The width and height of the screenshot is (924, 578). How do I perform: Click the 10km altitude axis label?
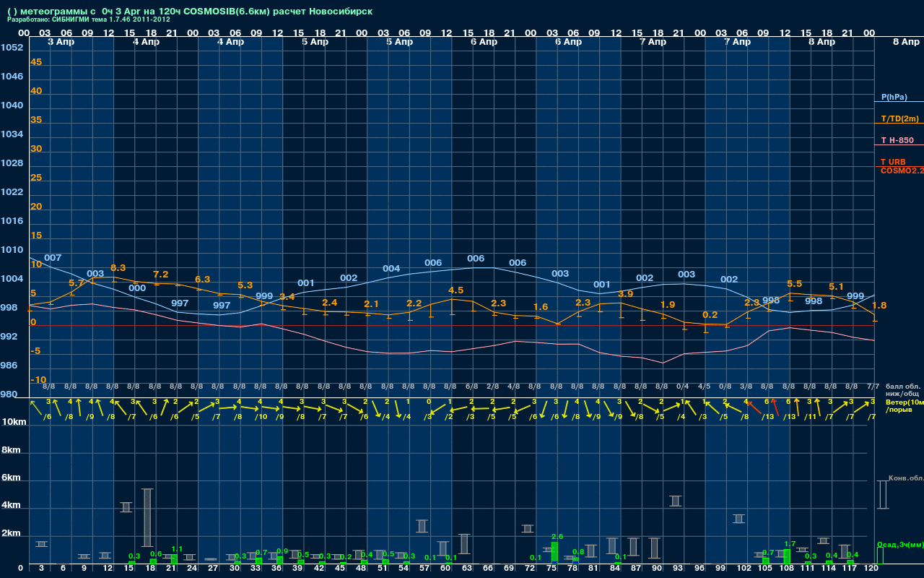point(14,422)
